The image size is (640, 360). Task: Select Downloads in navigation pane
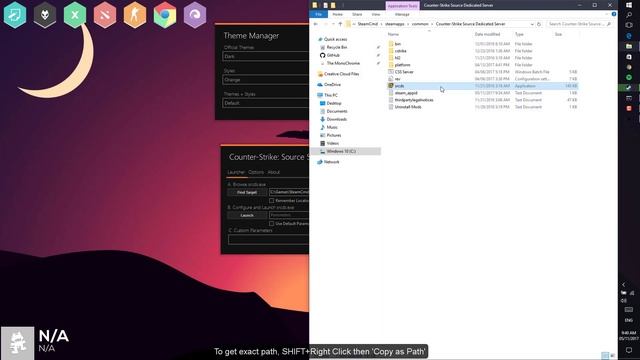336,119
